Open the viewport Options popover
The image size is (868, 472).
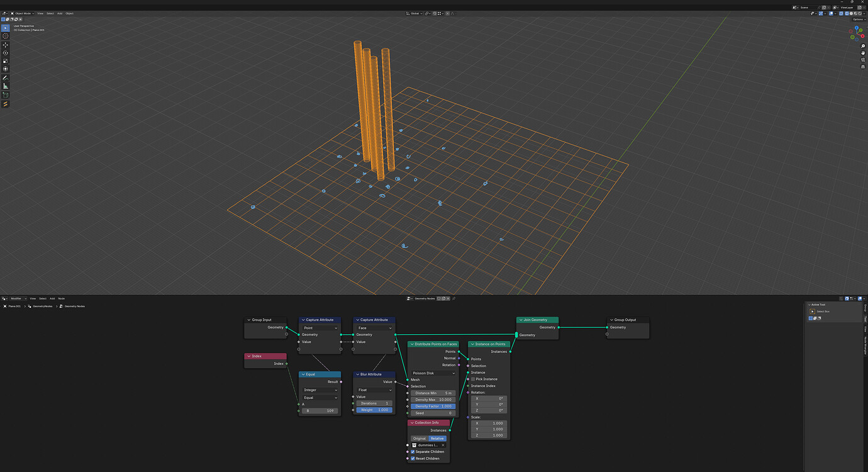pos(859,20)
